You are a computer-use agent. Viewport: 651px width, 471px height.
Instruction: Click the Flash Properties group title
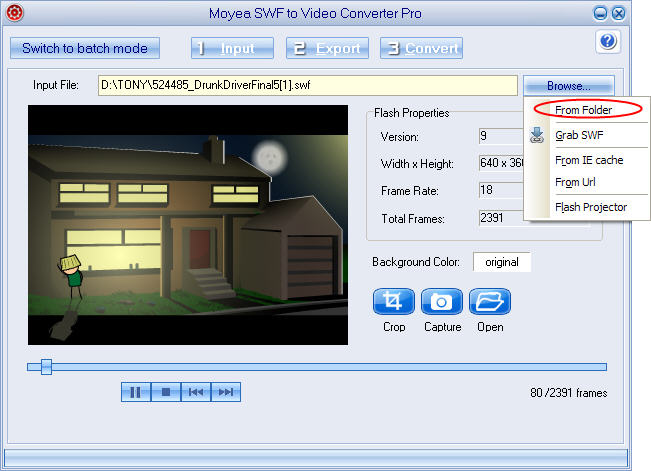tap(411, 113)
